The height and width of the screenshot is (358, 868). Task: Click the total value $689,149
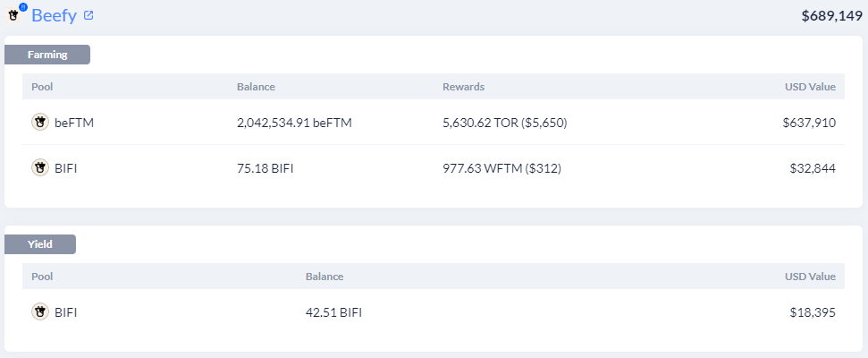click(x=832, y=16)
